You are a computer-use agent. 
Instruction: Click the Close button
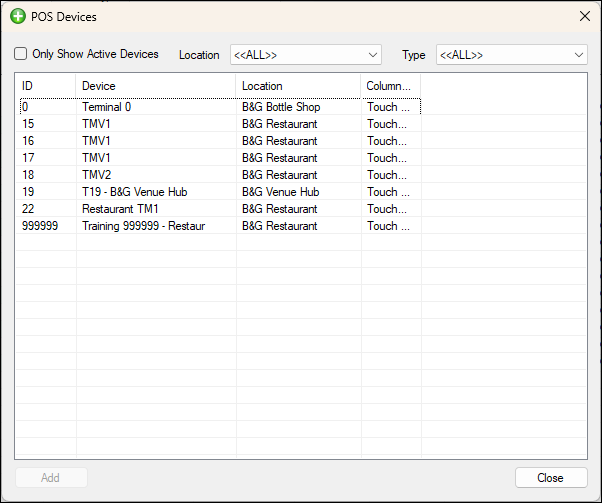[551, 478]
